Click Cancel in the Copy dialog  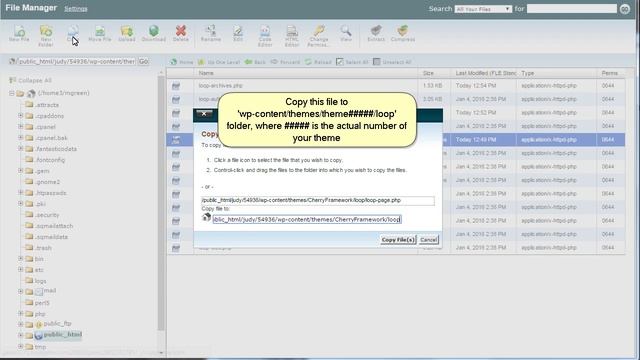point(429,240)
